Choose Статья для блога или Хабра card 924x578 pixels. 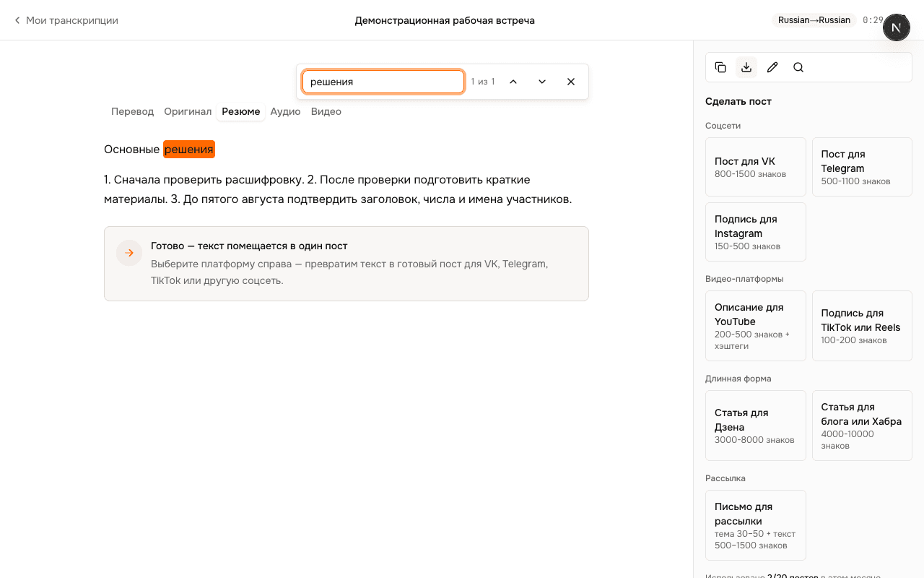[862, 426]
